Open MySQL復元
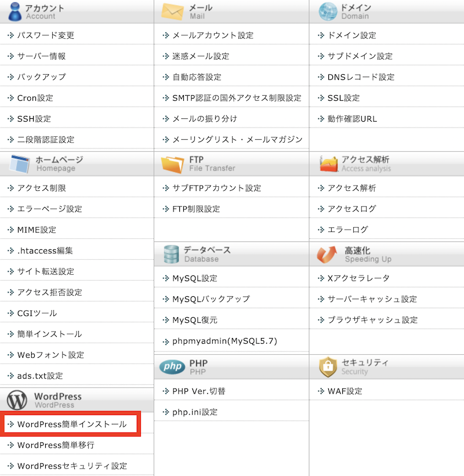Image resolution: width=464 pixels, height=476 pixels. pyautogui.click(x=195, y=320)
